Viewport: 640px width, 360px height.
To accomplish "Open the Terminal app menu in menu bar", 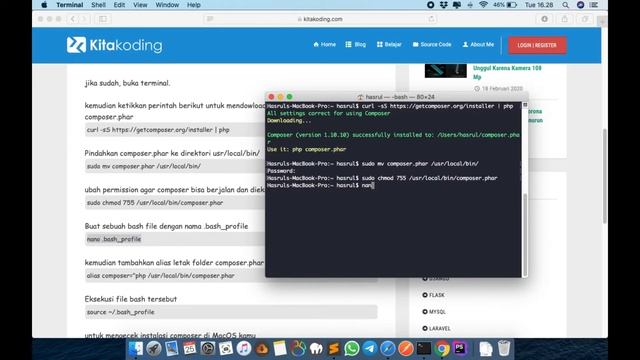I will (69, 5).
